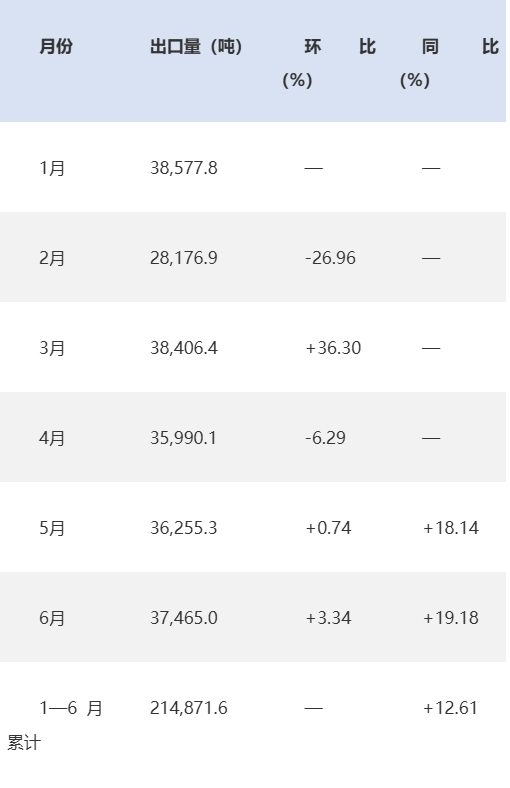Click the April export value 35,990.1
Screen dimensions: 510x788
(x=183, y=438)
